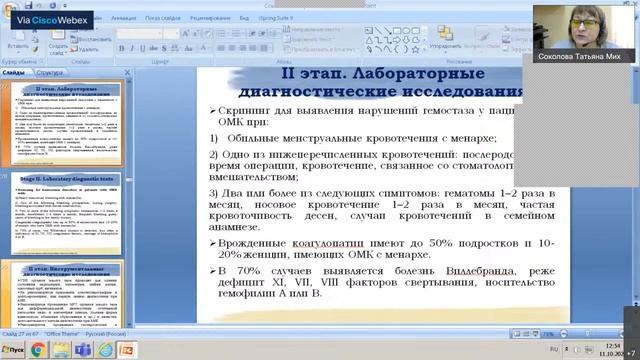Open the Упорядочить (Arrange) menu
Screen dimensions: 640x360
tap(445, 38)
